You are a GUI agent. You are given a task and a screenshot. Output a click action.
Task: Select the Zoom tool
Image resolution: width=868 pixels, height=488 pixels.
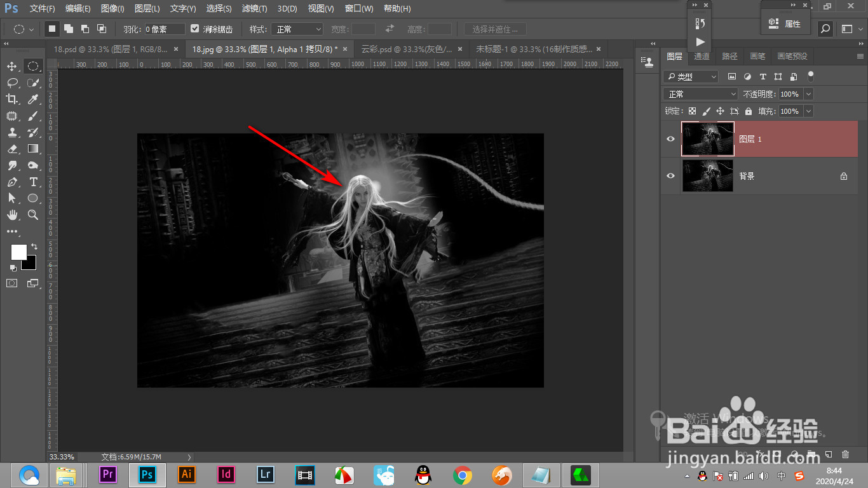point(33,215)
